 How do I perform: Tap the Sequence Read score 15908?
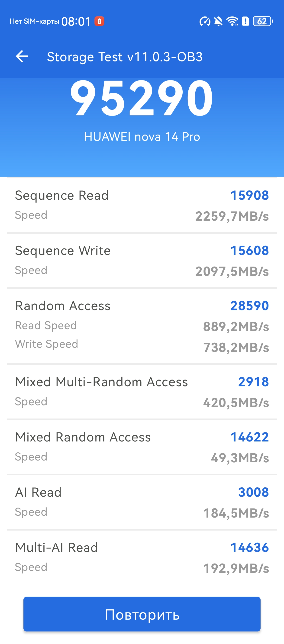tap(249, 195)
